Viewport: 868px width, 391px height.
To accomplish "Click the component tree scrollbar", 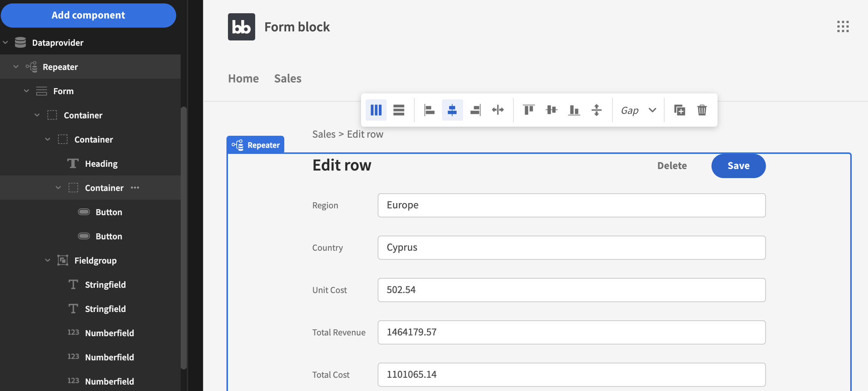I will [x=184, y=238].
